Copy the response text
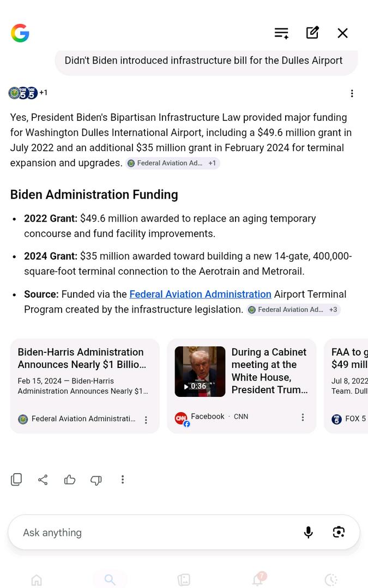This screenshot has width=368, height=588. tap(16, 479)
